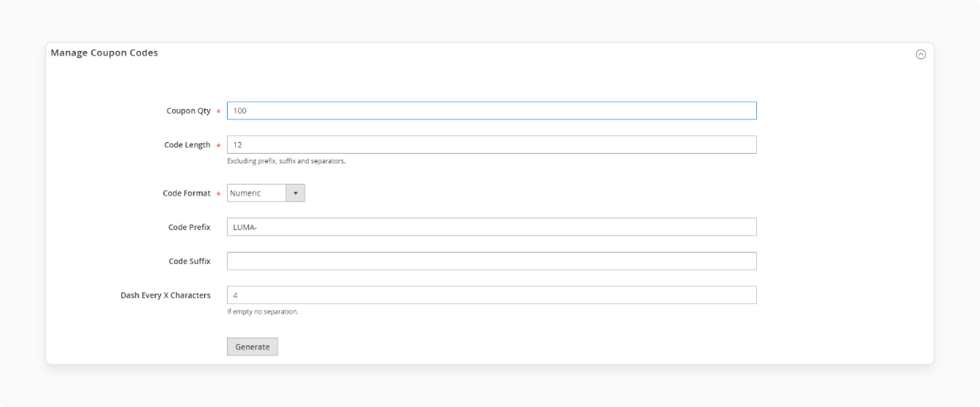
Task: Click the 'If empty no separation.' hint
Action: click(x=262, y=312)
